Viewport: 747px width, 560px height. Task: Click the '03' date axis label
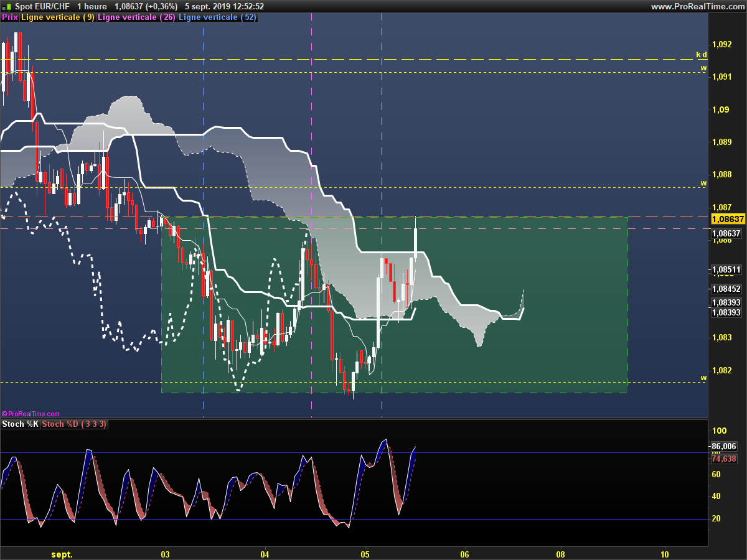[x=166, y=554]
